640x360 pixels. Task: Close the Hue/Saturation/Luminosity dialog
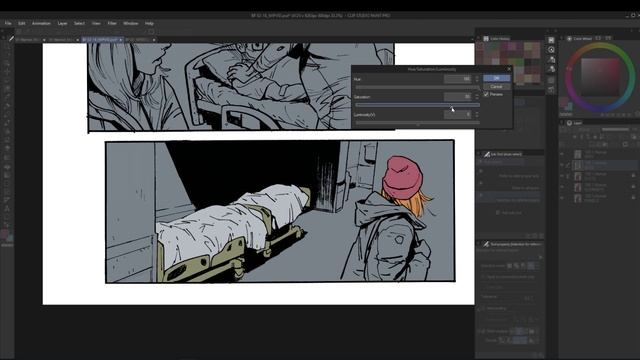(x=509, y=69)
